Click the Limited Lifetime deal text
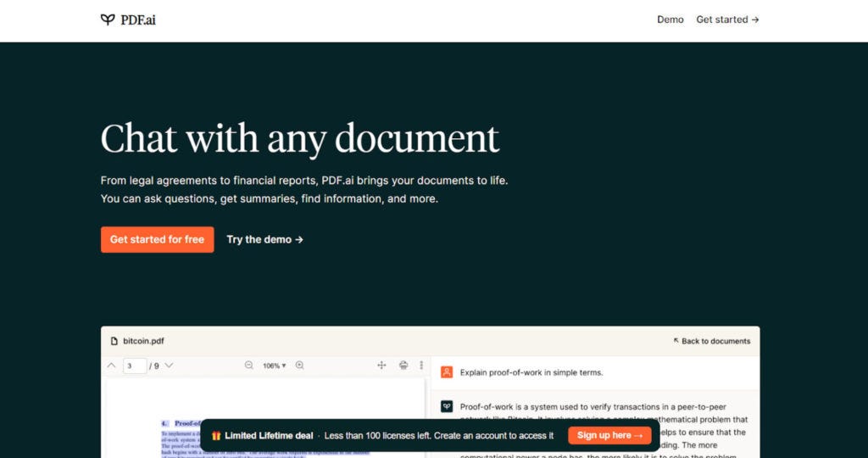 click(x=269, y=436)
